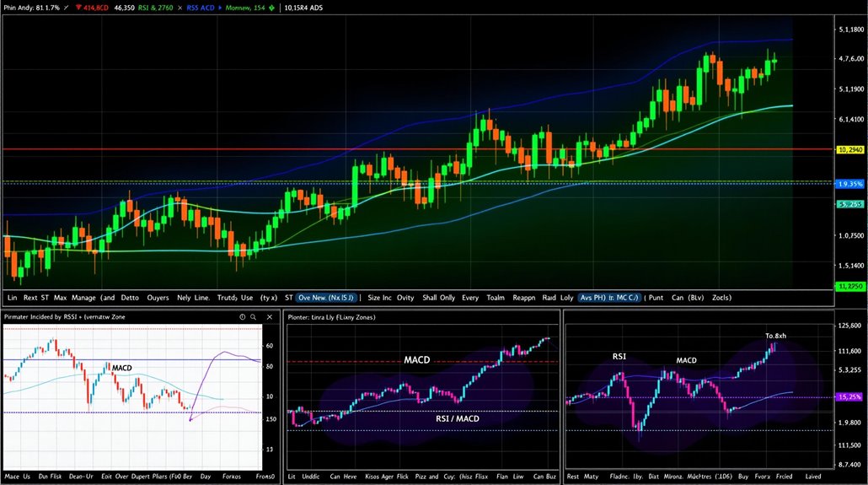Click the Zocls) toolbar item

click(x=721, y=298)
